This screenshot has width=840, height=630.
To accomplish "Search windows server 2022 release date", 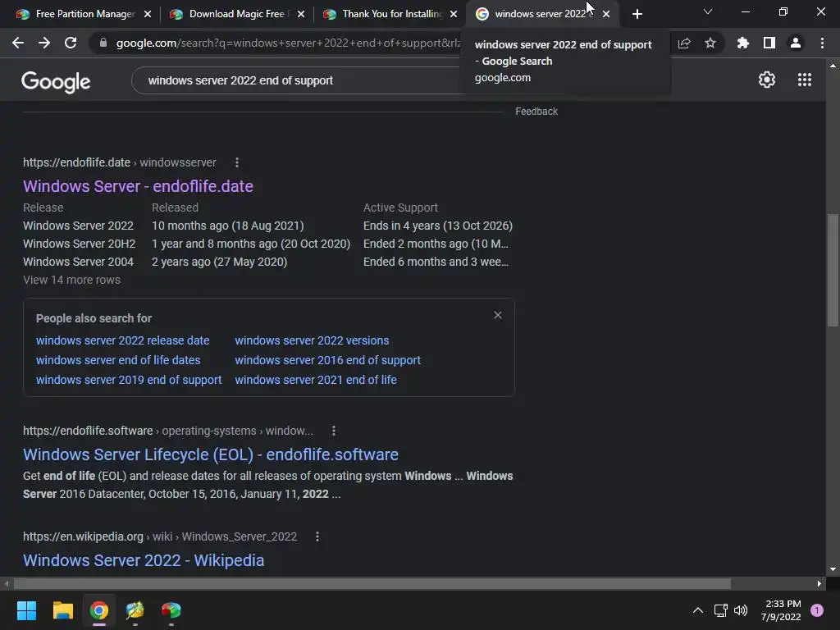I will (123, 340).
